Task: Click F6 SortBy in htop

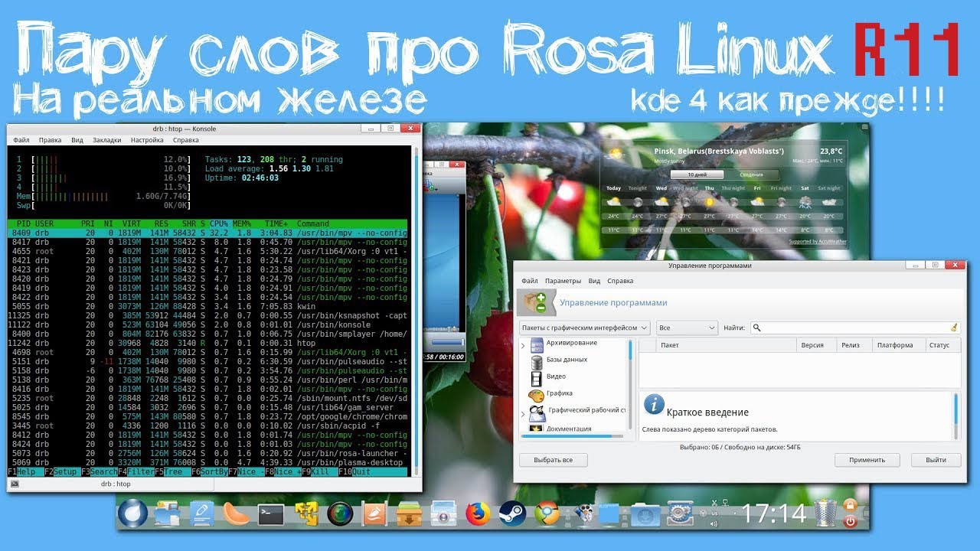Action: [209, 472]
